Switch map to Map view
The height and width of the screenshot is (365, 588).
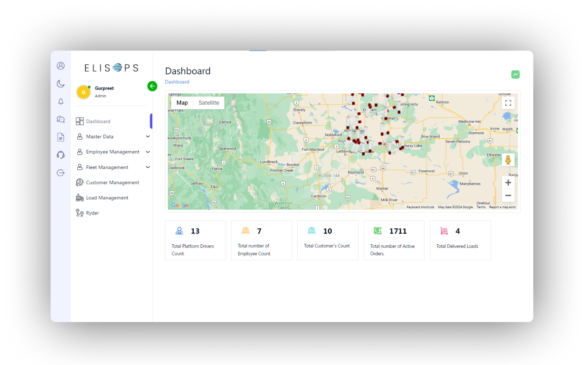pos(182,103)
